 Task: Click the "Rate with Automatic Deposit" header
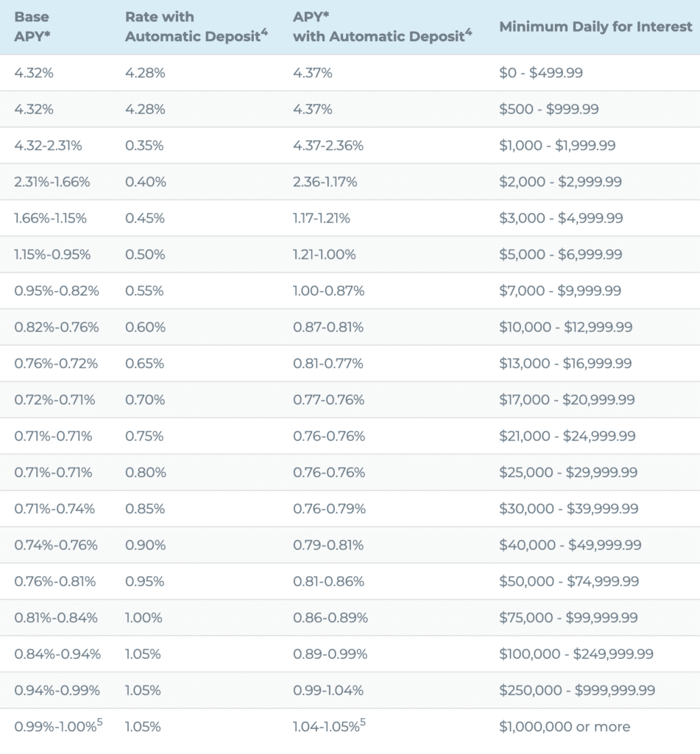191,27
